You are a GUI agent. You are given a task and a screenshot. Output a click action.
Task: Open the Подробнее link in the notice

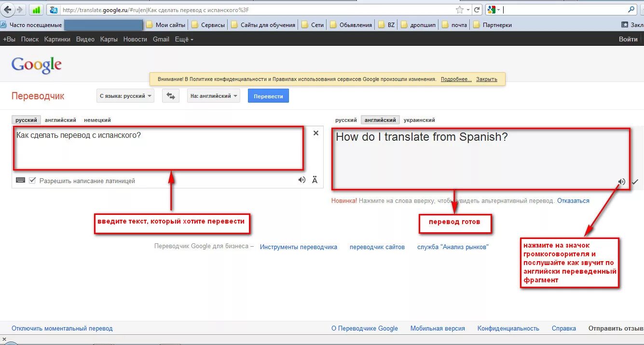(456, 79)
